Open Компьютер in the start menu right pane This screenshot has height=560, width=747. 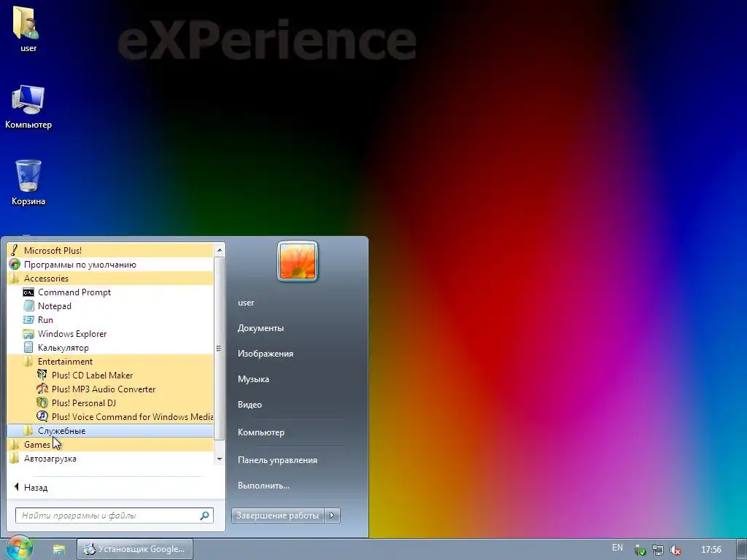(x=261, y=432)
